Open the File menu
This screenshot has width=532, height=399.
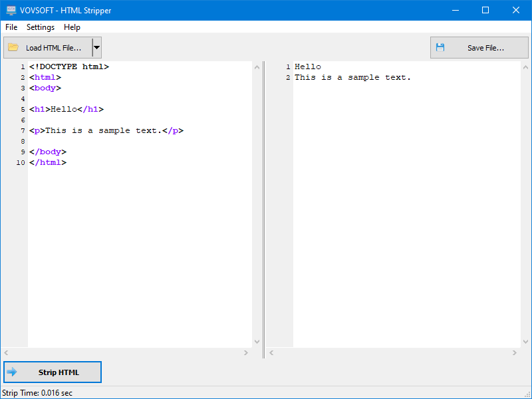[x=11, y=27]
